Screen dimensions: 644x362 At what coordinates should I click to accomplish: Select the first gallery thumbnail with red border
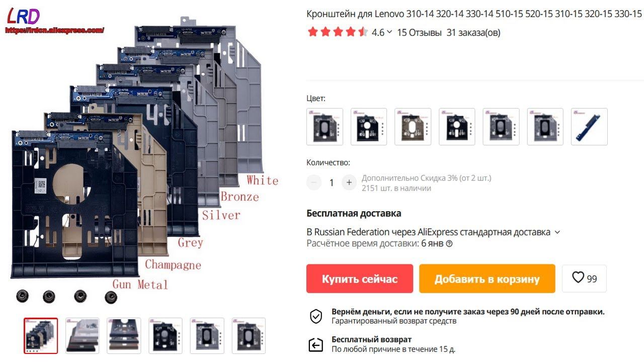click(x=41, y=335)
